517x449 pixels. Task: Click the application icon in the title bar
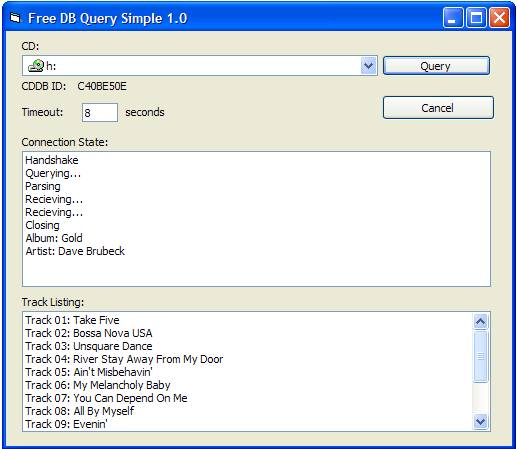pos(15,18)
